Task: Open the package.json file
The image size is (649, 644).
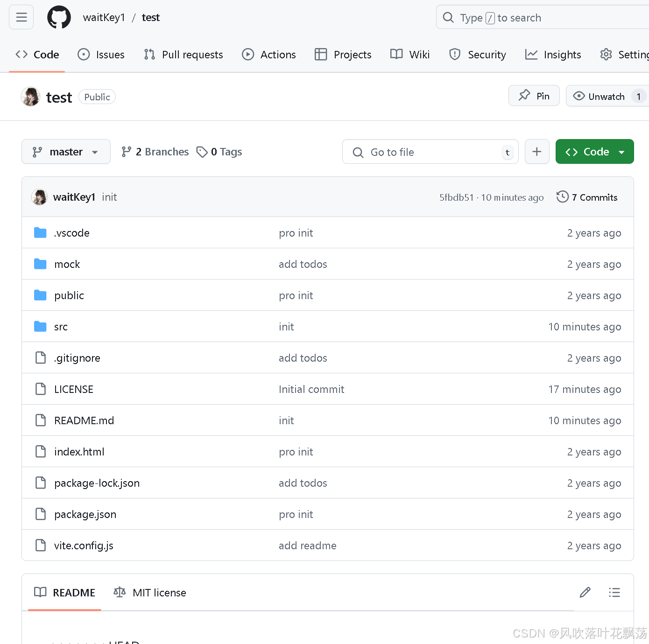Action: point(85,514)
